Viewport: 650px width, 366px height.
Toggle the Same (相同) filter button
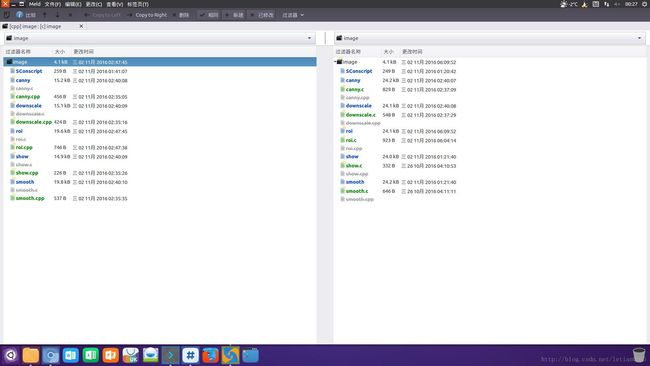click(x=209, y=15)
